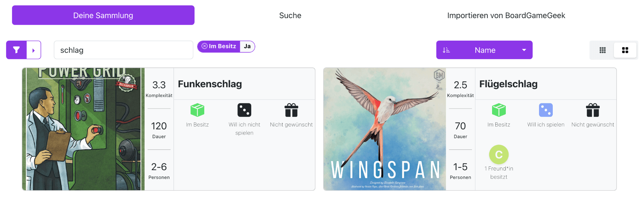Remove the Im Besitz filter chip
Viewport: 644px width, 200px height.
205,46
